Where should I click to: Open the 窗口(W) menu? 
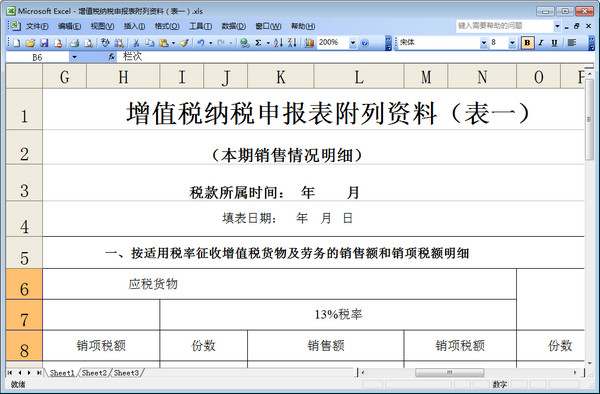tap(268, 26)
